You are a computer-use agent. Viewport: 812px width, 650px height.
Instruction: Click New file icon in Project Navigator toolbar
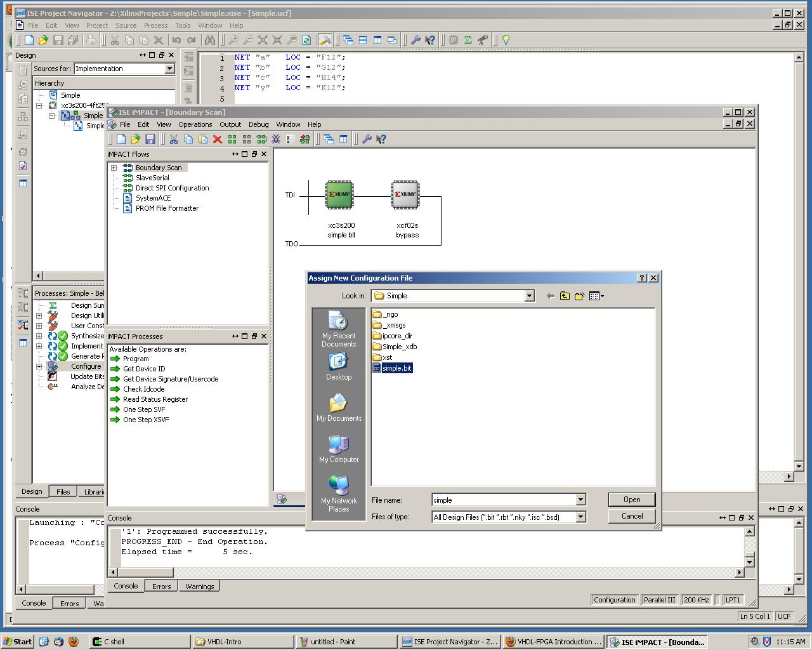coord(29,40)
